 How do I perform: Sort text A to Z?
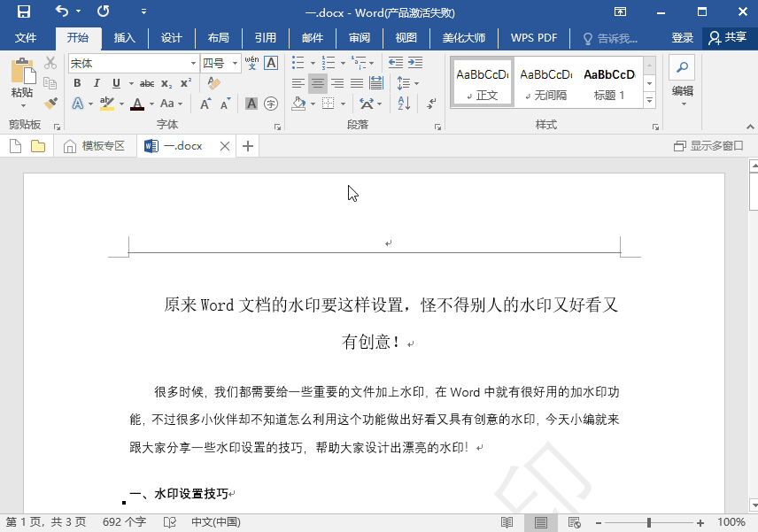click(404, 104)
